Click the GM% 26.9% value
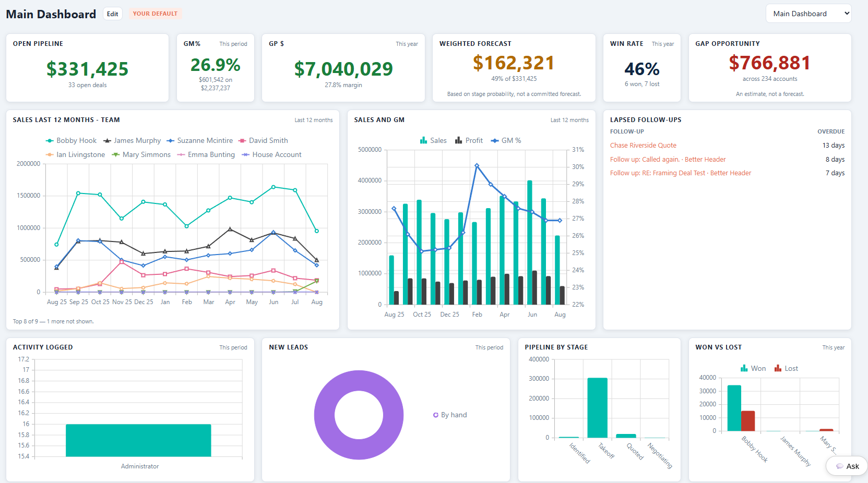 pos(215,65)
